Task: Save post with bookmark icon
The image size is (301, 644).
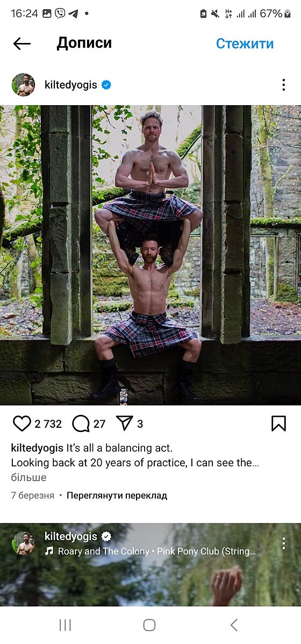Action: click(278, 424)
